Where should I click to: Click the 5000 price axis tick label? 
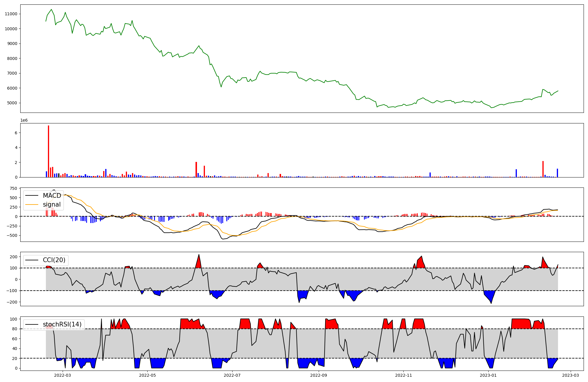pos(12,103)
